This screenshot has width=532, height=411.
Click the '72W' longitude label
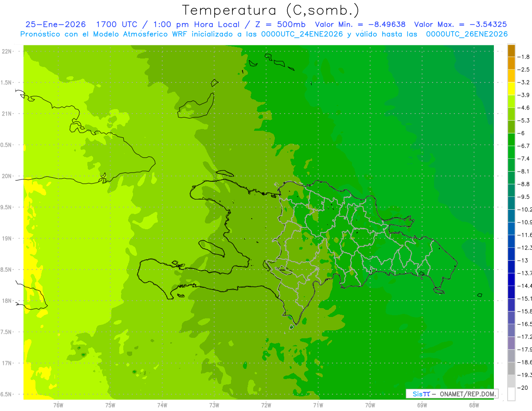click(266, 405)
